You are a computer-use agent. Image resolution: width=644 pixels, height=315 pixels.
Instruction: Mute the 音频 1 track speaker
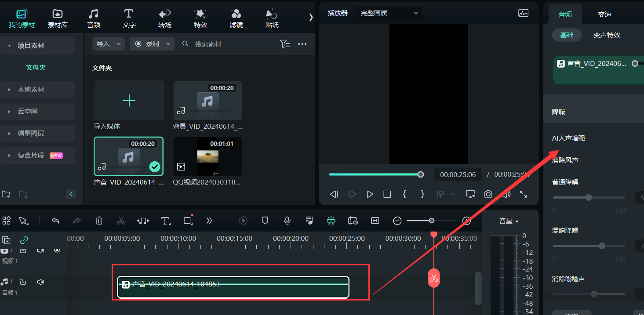41,282
